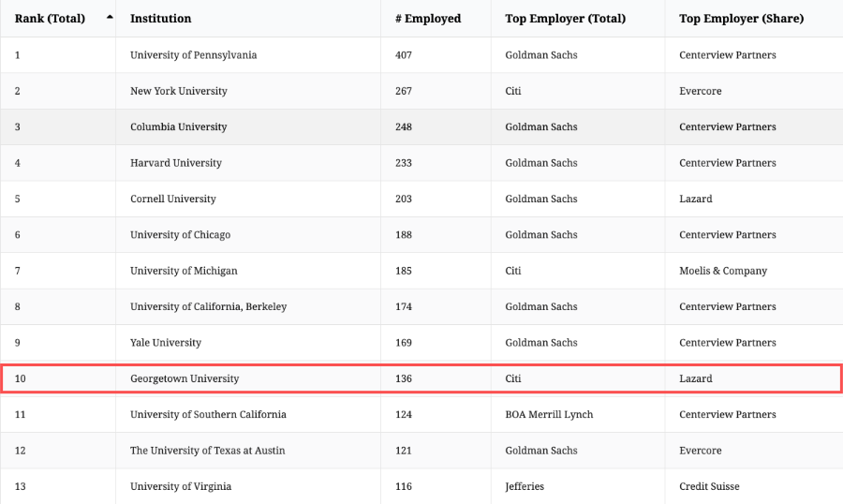
Task: Click Goldman Sachs in Columbia University row
Action: point(540,127)
